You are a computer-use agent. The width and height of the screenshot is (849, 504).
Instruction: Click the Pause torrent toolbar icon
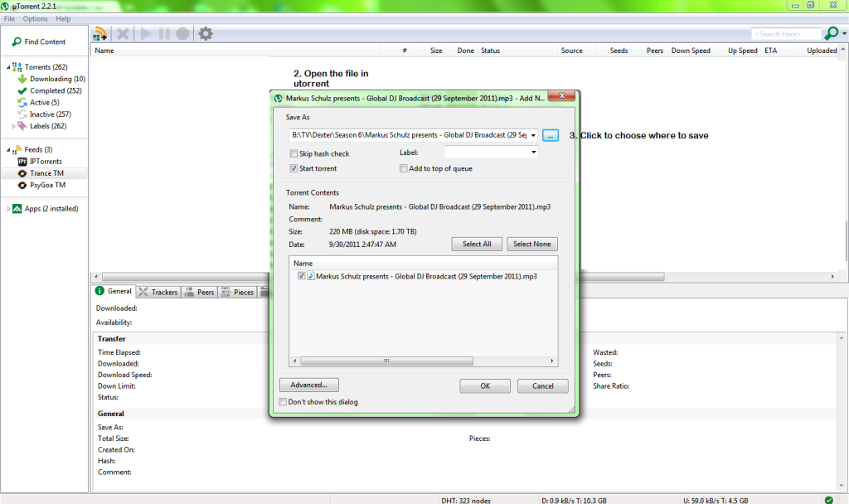tap(165, 33)
